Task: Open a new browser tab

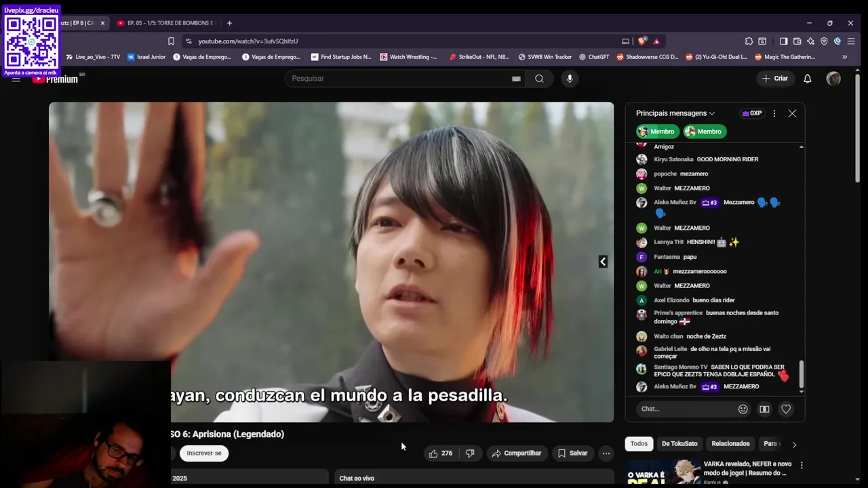Action: [x=229, y=23]
